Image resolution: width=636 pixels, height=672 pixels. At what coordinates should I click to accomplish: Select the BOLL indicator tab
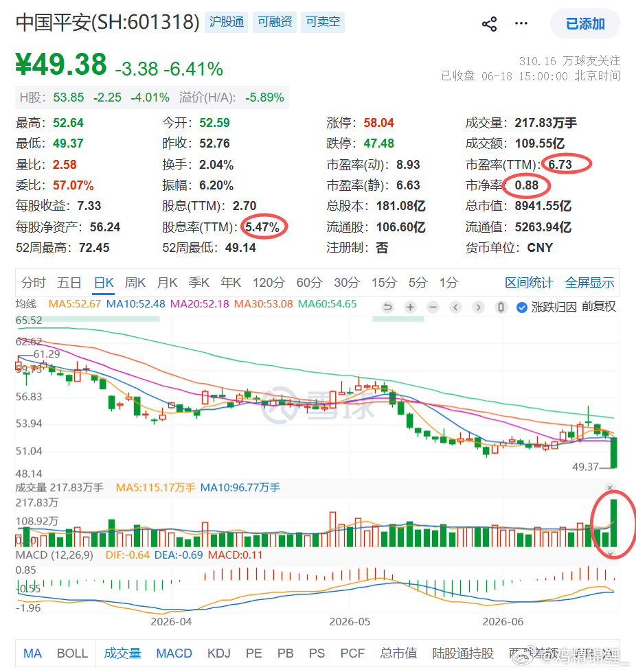(73, 653)
